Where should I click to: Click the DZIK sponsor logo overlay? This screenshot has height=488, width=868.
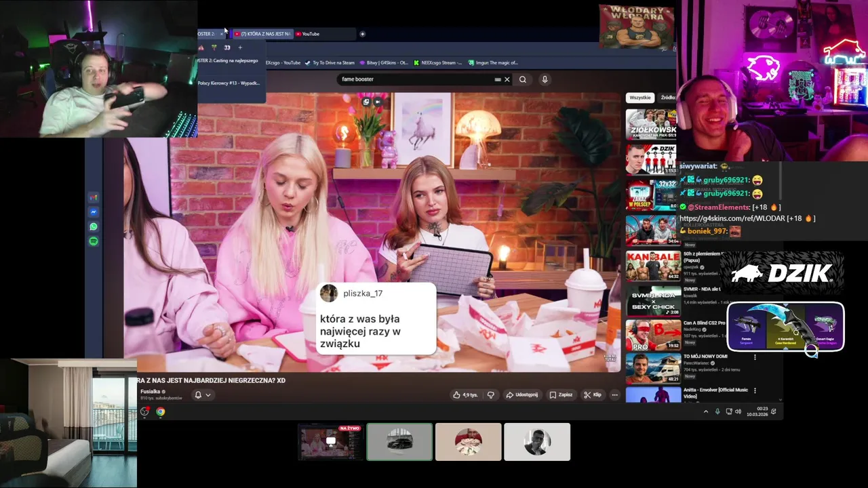click(782, 273)
